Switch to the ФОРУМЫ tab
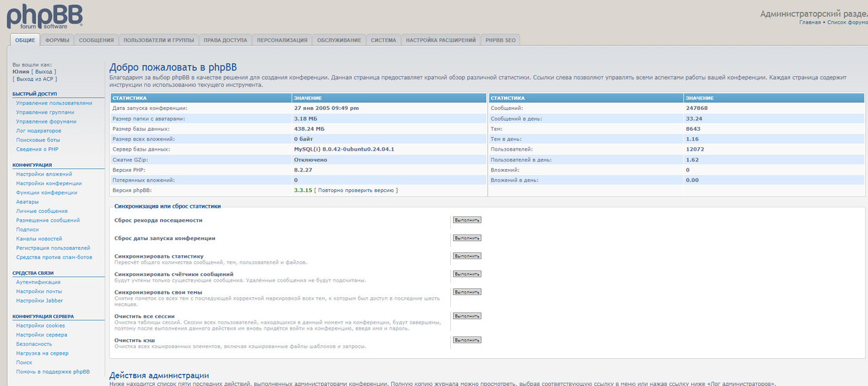The height and width of the screenshot is (386, 868). [58, 40]
